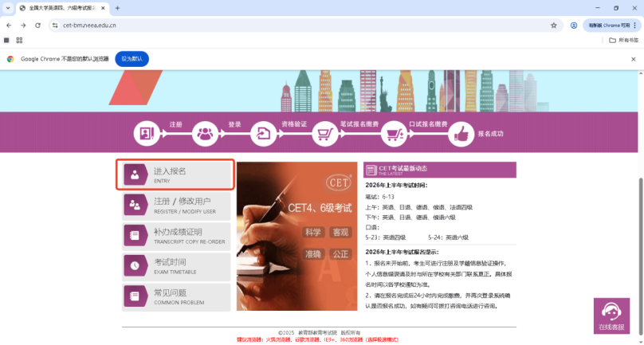Viewport: 644px width, 345px height.
Task: Open a new tab with the plus button
Action: [117, 8]
